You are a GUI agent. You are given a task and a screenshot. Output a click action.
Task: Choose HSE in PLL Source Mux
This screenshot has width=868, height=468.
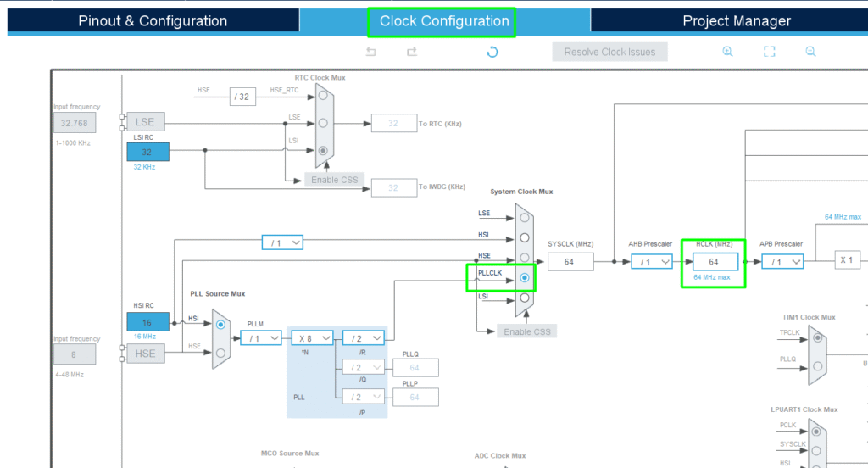pyautogui.click(x=220, y=353)
